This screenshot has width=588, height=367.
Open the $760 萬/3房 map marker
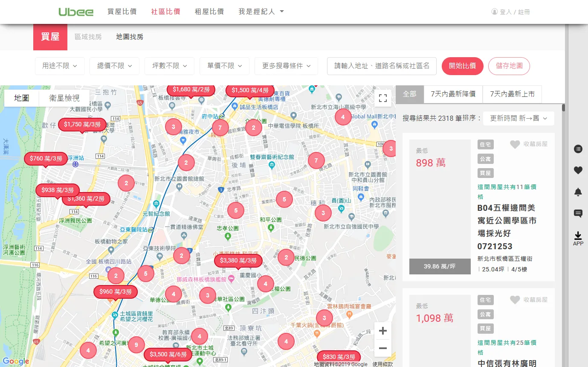coord(46,159)
